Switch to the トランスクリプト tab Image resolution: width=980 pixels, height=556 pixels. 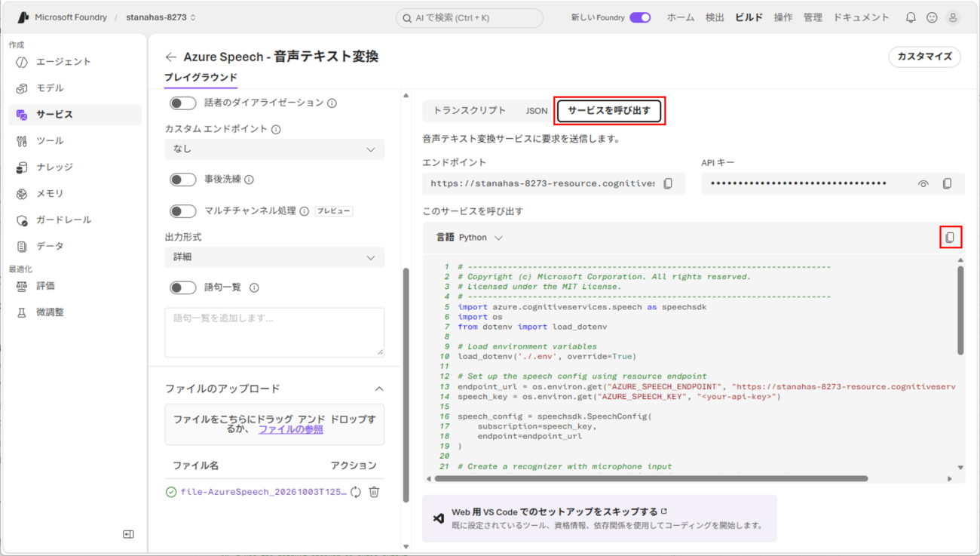coord(469,111)
